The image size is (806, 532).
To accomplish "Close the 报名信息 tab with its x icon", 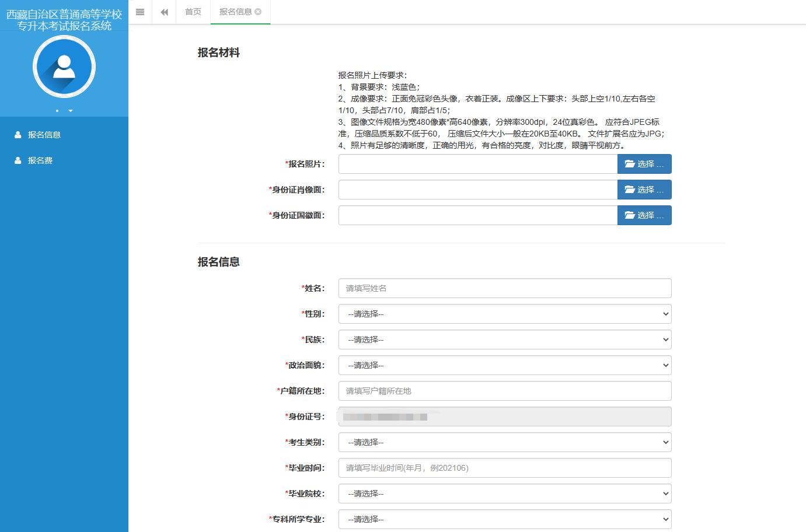I will (259, 12).
